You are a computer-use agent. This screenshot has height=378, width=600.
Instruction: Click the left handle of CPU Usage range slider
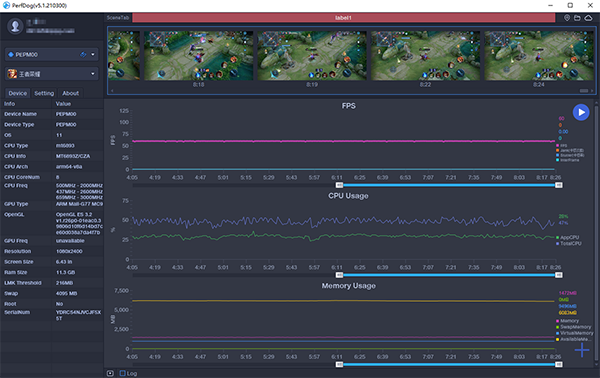coord(339,275)
